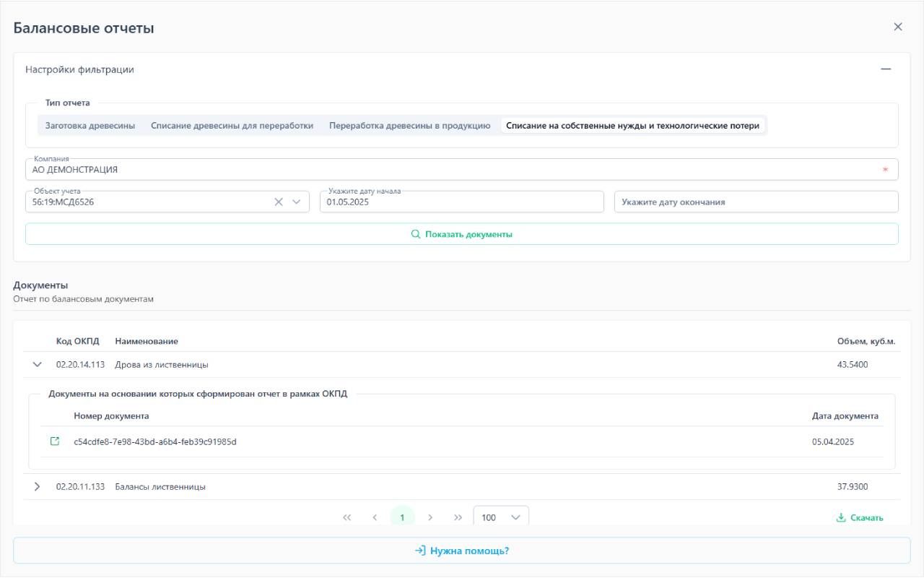Image resolution: width=924 pixels, height=578 pixels.
Task: Go to the first page of results
Action: click(x=347, y=517)
